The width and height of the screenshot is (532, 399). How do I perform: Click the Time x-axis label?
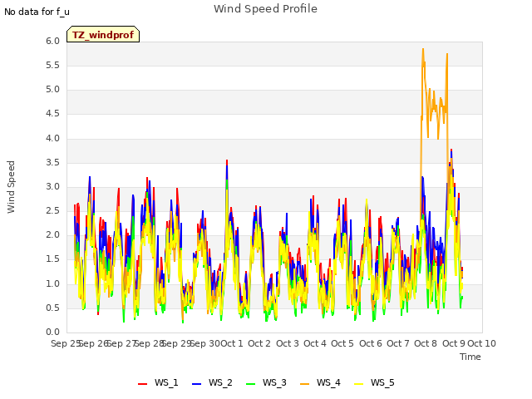click(x=470, y=357)
